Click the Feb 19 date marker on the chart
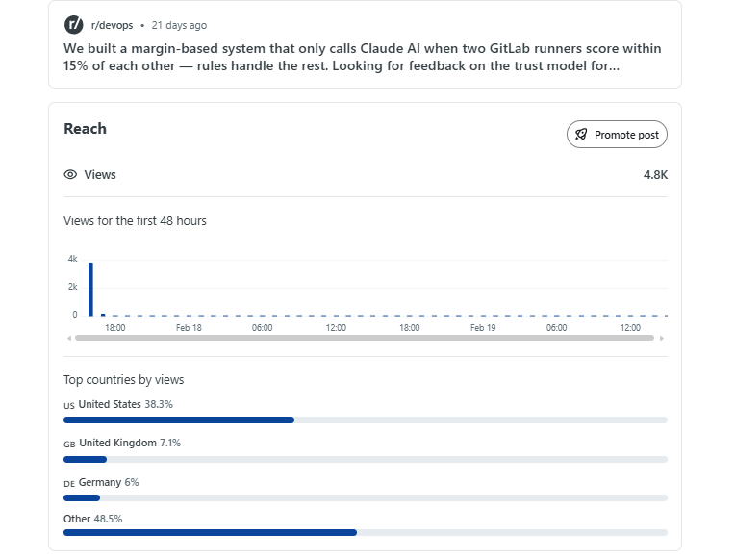 tap(483, 327)
